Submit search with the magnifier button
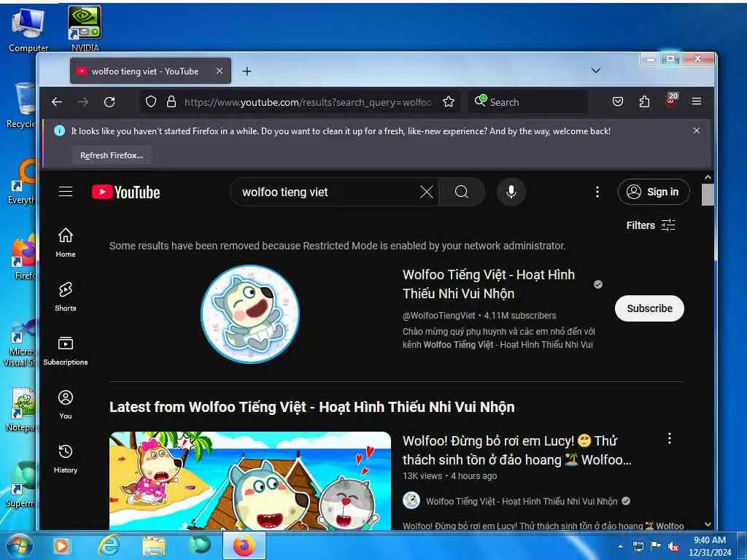Screen dimensions: 747x560 (462, 192)
